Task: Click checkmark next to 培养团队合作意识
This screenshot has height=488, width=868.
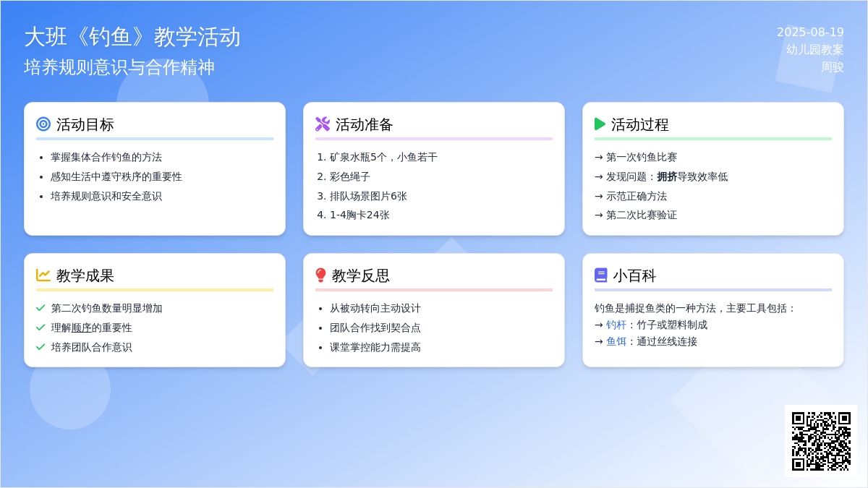Action: pos(41,347)
